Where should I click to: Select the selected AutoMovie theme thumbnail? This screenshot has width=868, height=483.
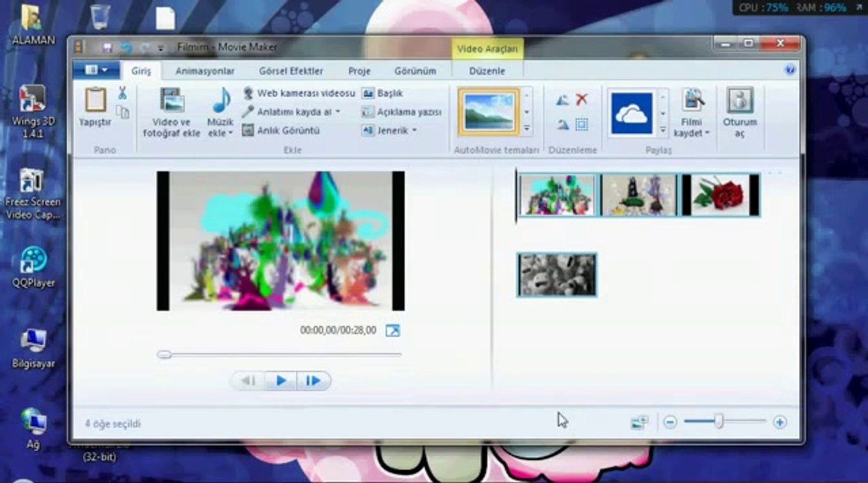[x=489, y=113]
